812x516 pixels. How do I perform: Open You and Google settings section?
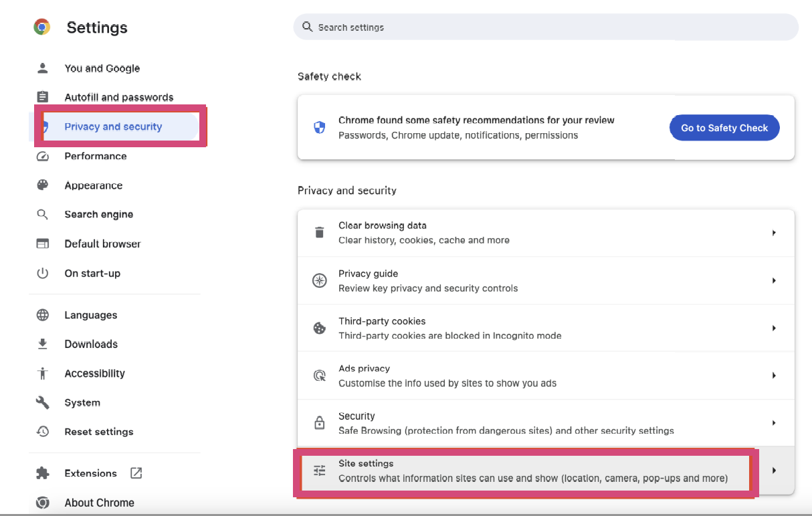(x=102, y=68)
